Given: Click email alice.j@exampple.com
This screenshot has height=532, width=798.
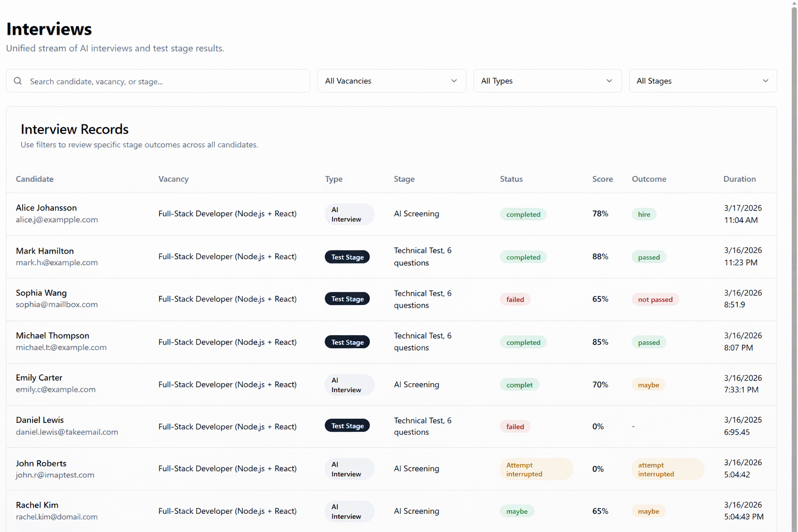Looking at the screenshot, I should tap(57, 220).
